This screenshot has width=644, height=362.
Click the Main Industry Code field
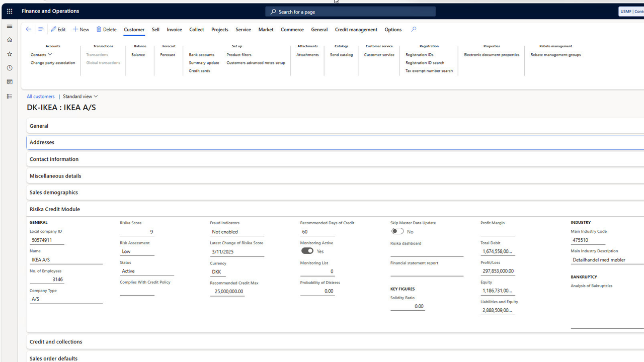pyautogui.click(x=588, y=240)
